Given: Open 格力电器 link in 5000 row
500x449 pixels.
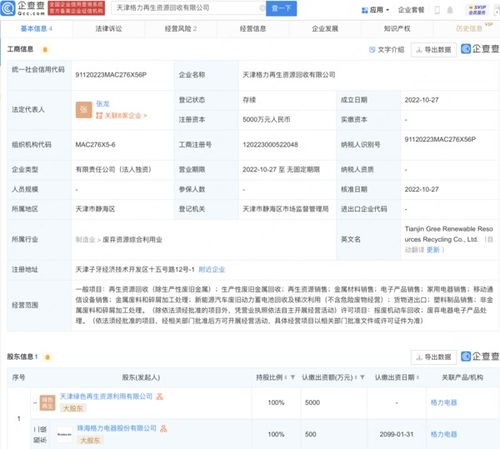Looking at the screenshot, I should click(443, 403).
